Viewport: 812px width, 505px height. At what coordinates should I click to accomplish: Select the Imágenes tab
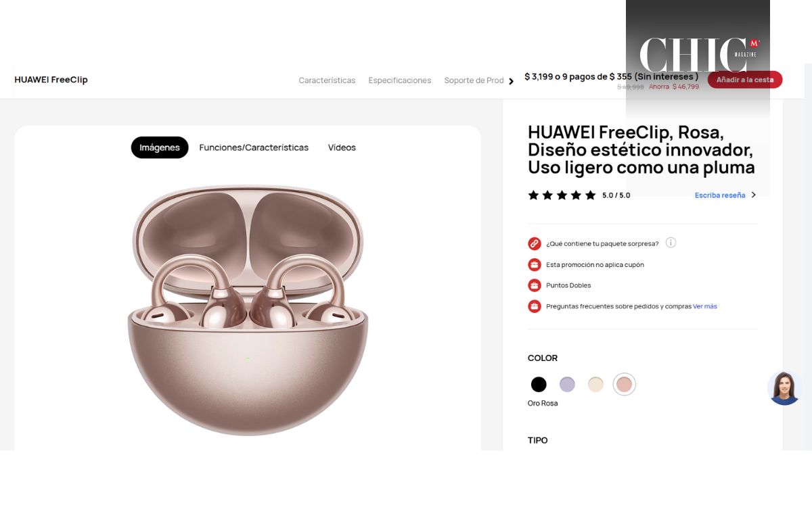[160, 147]
